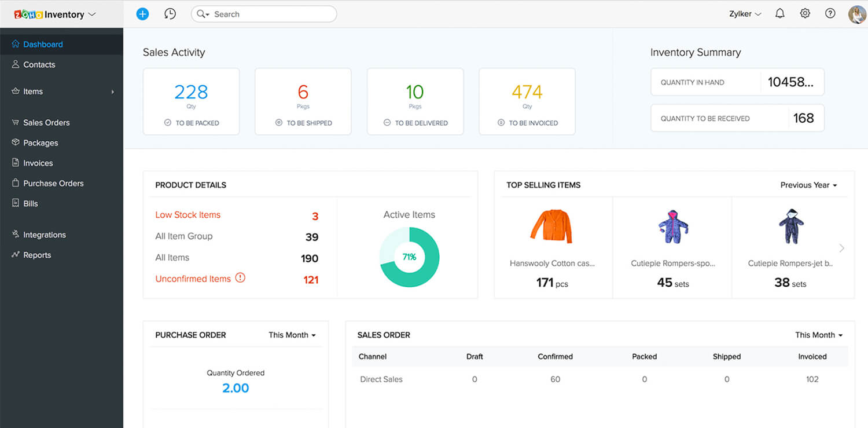
Task: Open the notifications bell
Action: tap(779, 14)
